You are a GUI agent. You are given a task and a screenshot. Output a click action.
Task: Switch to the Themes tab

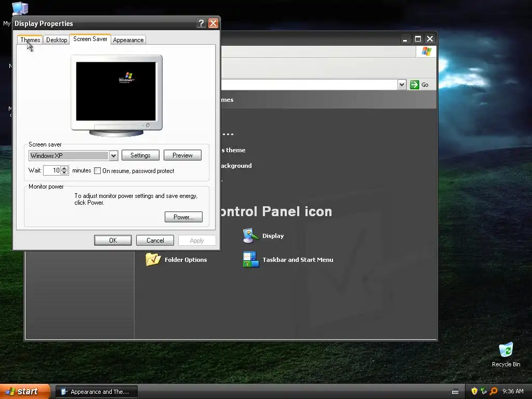30,39
